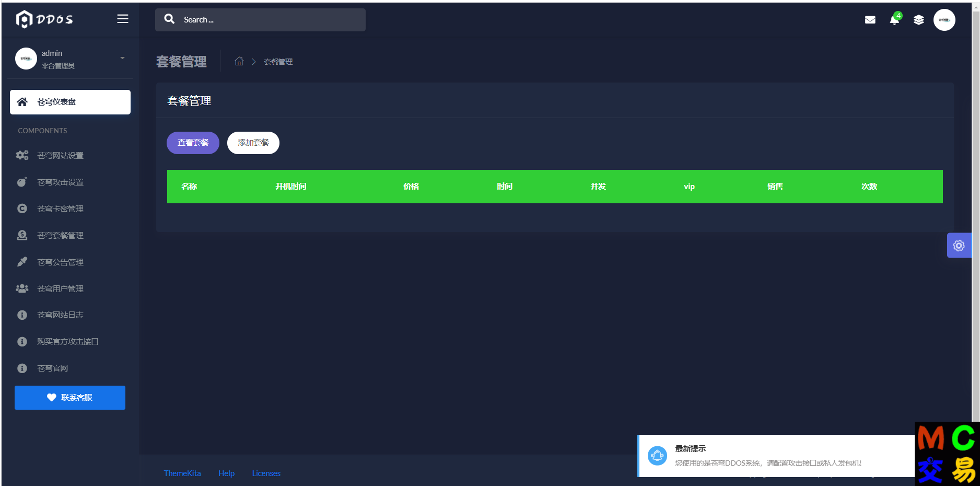The image size is (980, 486).
Task: Click the 最新提示 notification popup icon
Action: click(x=657, y=456)
